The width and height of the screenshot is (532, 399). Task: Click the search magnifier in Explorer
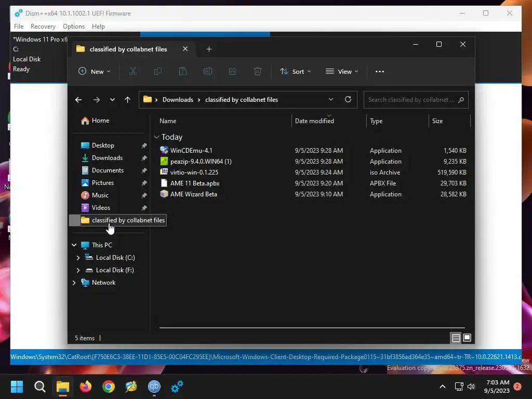click(461, 100)
